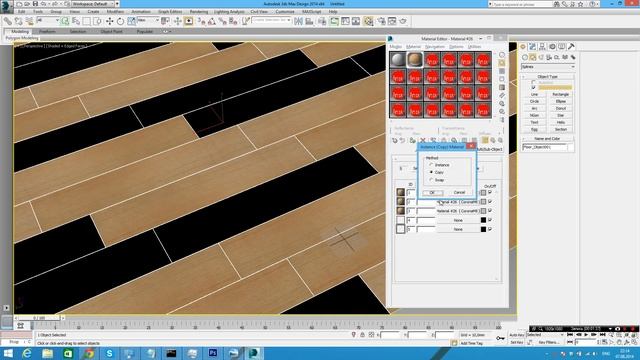
Task: Click the Render Production teapot icon
Action: (x=403, y=21)
